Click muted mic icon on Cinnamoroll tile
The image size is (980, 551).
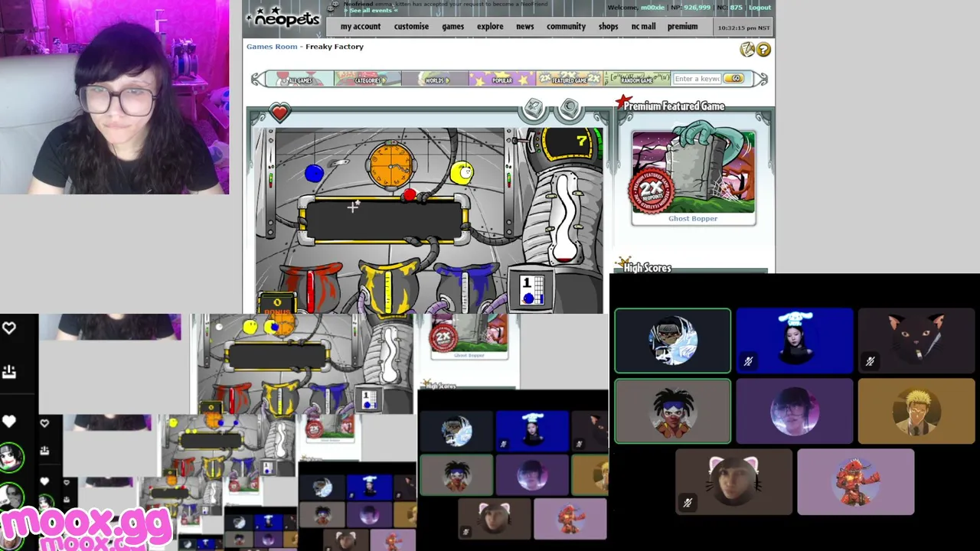pos(748,361)
